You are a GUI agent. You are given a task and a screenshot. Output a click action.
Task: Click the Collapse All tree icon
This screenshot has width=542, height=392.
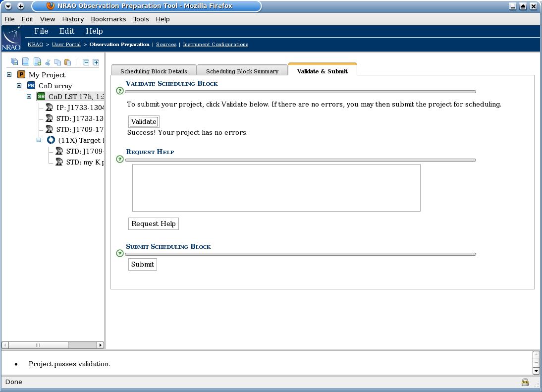85,61
